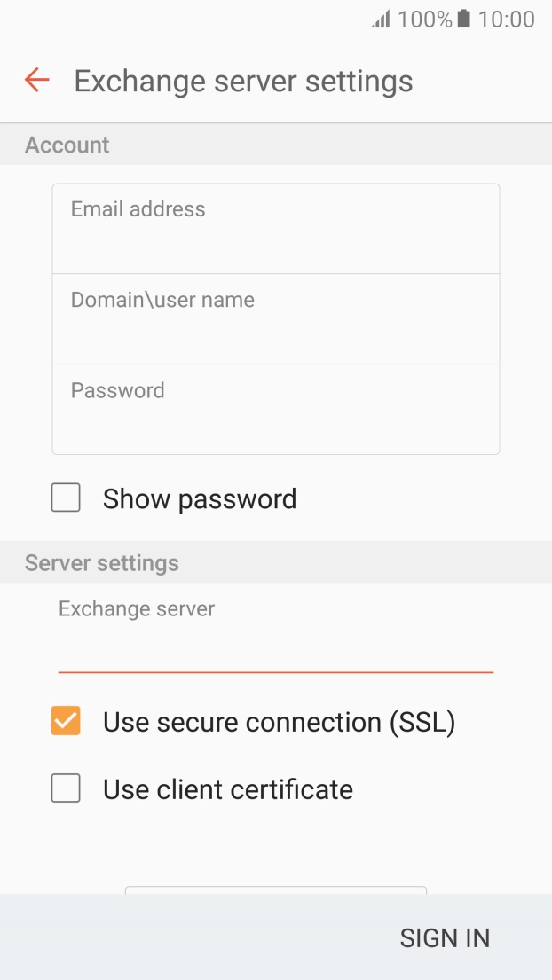Viewport: 552px width, 980px height.
Task: Tap the Use client certificate label text
Action: (x=228, y=788)
